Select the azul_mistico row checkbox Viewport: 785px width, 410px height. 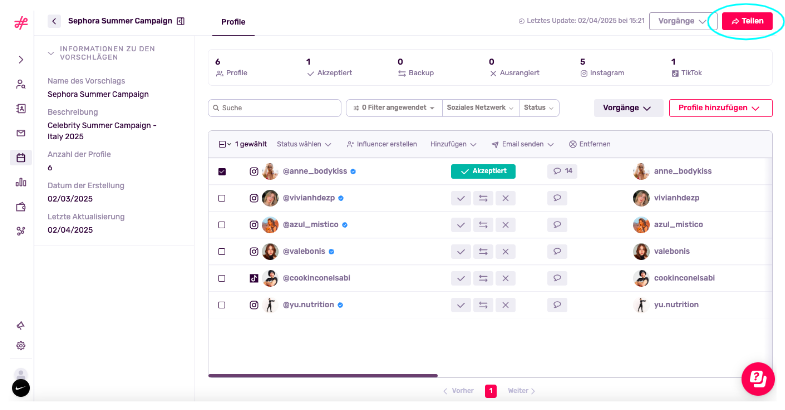point(222,225)
